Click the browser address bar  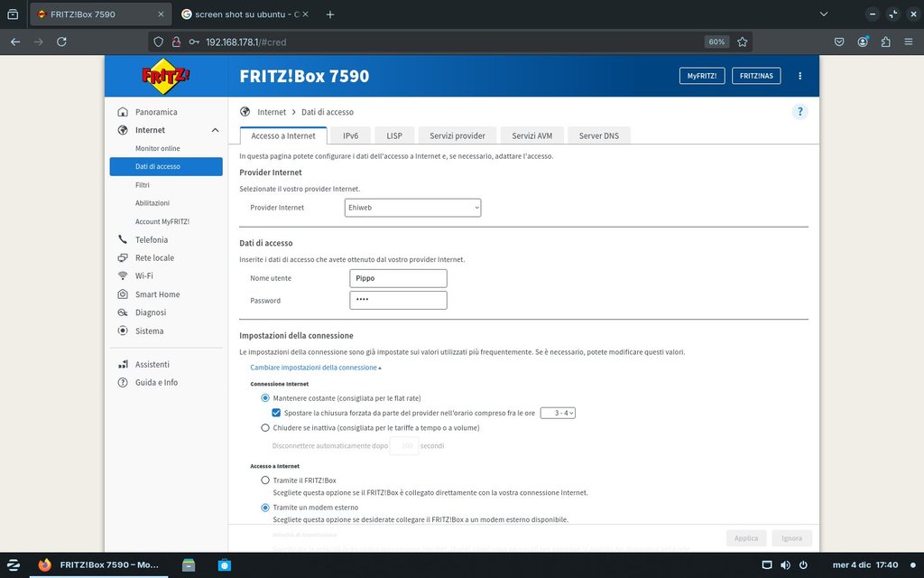click(451, 42)
